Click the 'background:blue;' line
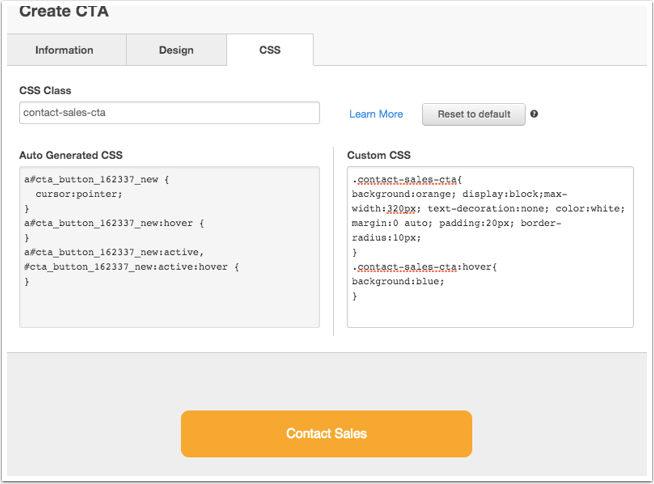 click(x=398, y=282)
